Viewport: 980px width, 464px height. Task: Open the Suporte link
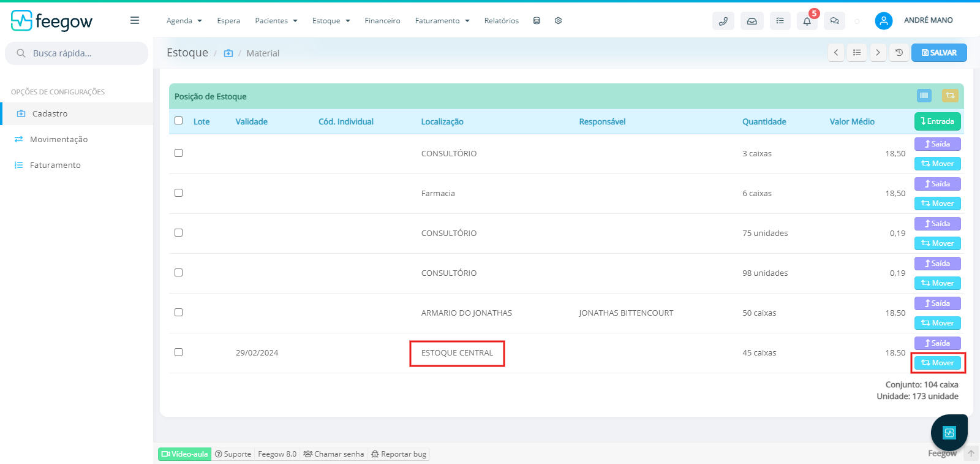tap(233, 454)
